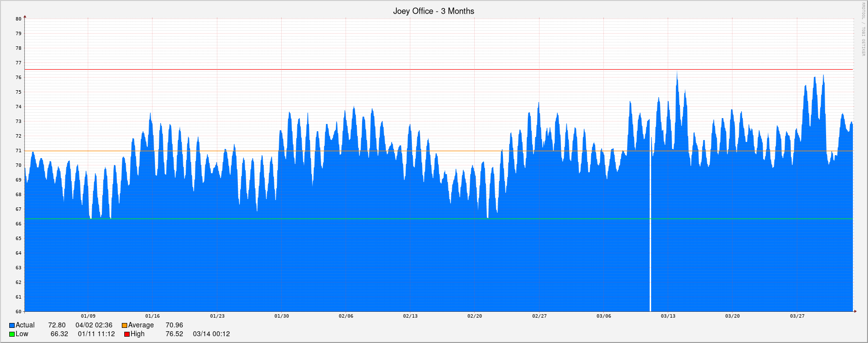Click the 80 label on the y-axis
This screenshot has width=868, height=343.
tap(19, 19)
